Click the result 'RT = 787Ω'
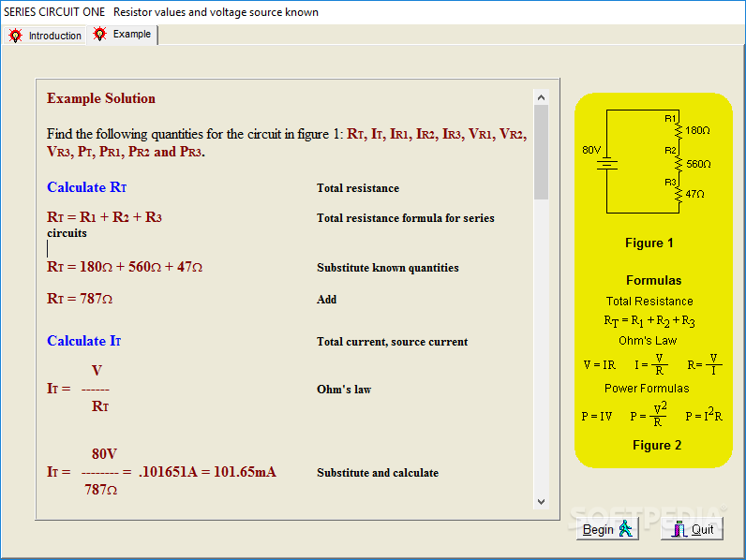The width and height of the screenshot is (746, 560). pos(80,299)
